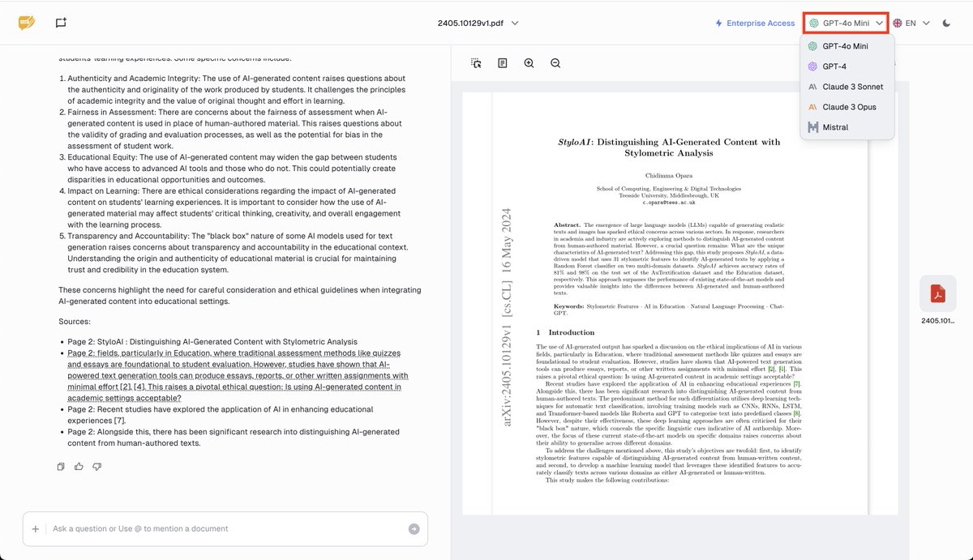The height and width of the screenshot is (560, 973).
Task: Copy the assistant's response
Action: point(60,466)
